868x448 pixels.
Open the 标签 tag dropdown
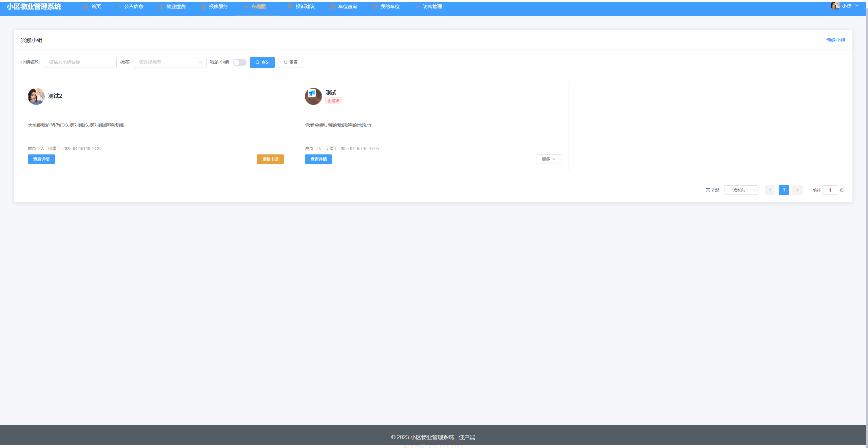coord(170,62)
